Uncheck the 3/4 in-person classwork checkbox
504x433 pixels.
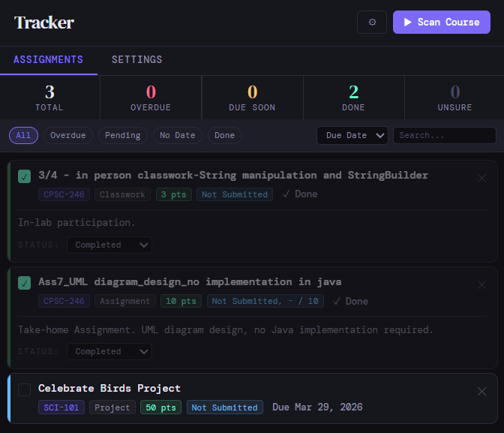pyautogui.click(x=25, y=176)
